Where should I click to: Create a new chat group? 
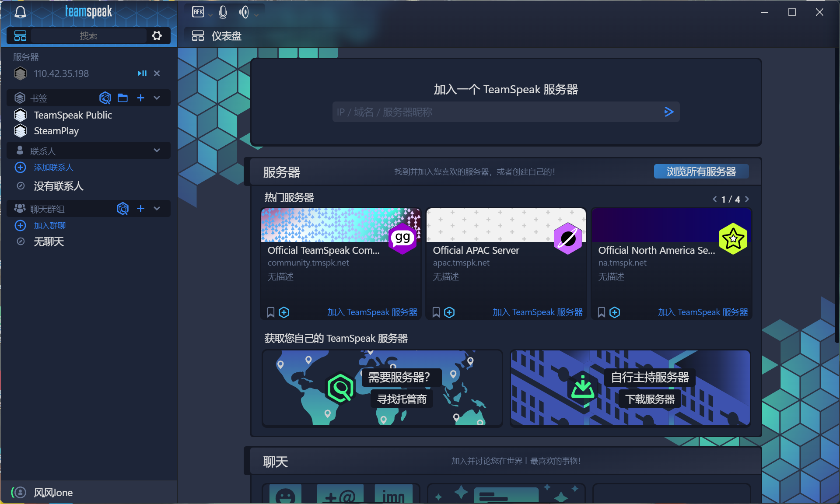[x=140, y=209]
